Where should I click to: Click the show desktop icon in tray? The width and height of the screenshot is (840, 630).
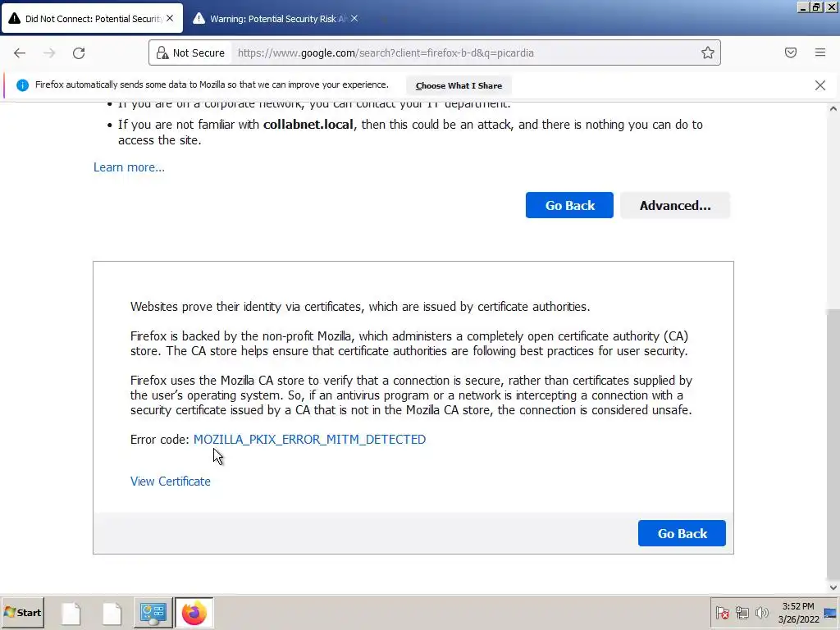pyautogui.click(x=831, y=613)
